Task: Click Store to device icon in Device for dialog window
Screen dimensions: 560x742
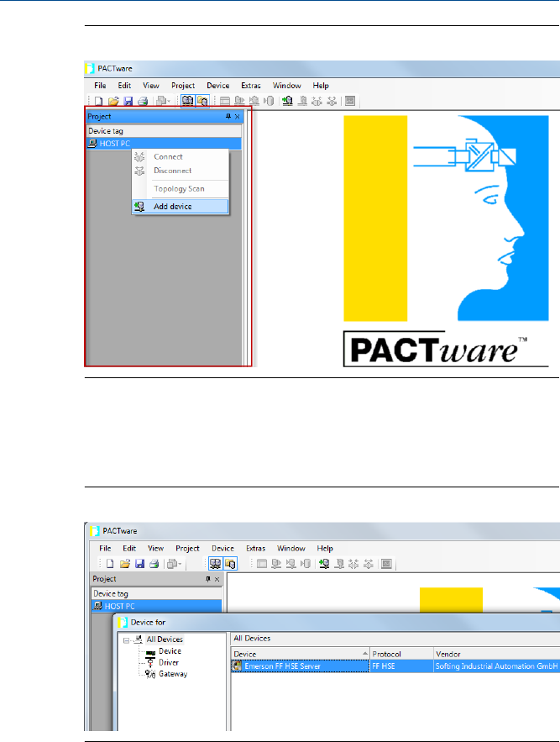Action: point(290,564)
